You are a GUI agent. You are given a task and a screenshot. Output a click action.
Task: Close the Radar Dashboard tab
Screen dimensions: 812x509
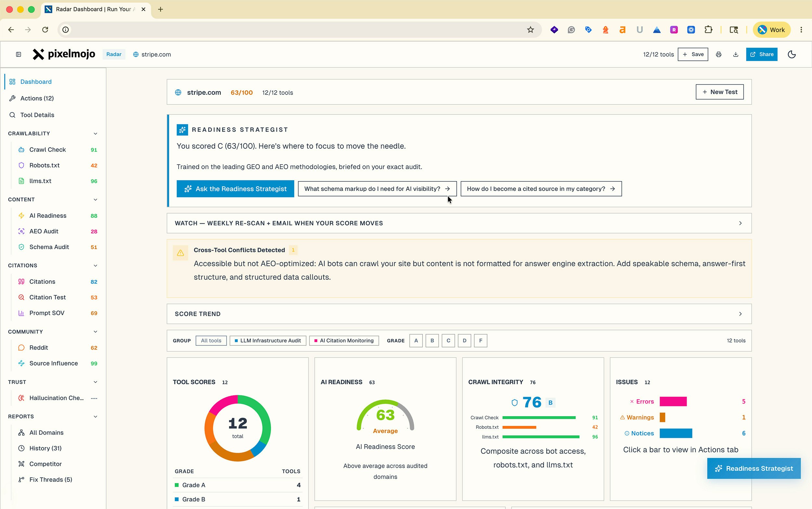[144, 9]
